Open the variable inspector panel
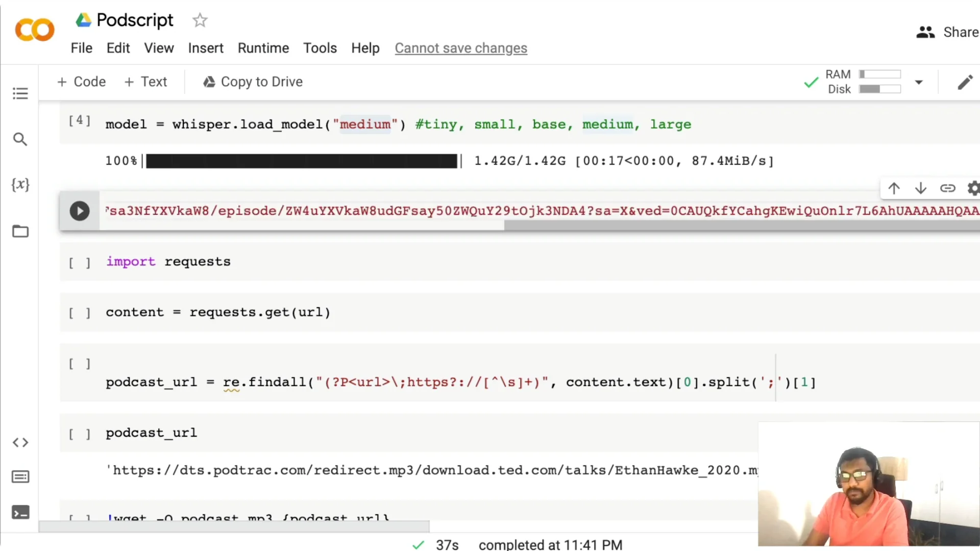Screen dimensions: 980x551 click(x=20, y=185)
